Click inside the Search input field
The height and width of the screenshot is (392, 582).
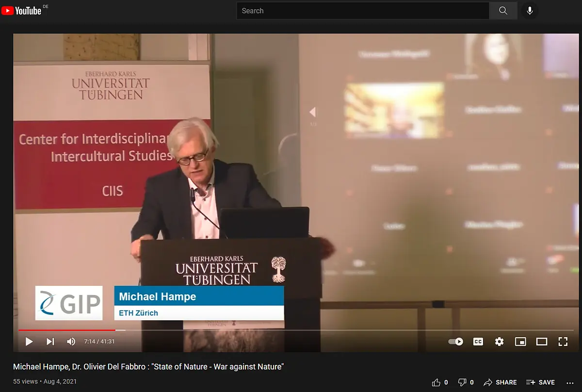pos(363,11)
